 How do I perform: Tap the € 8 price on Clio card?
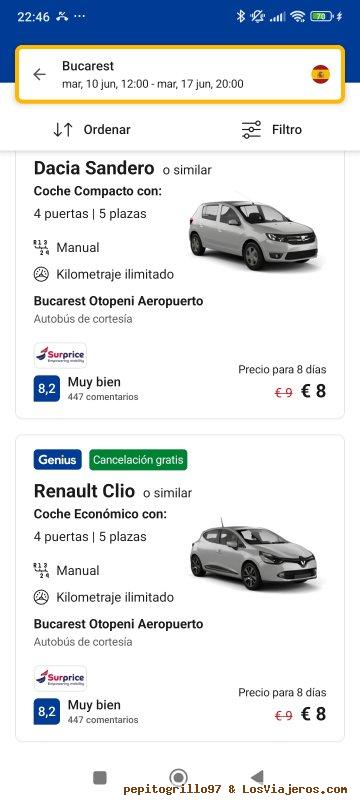[313, 714]
